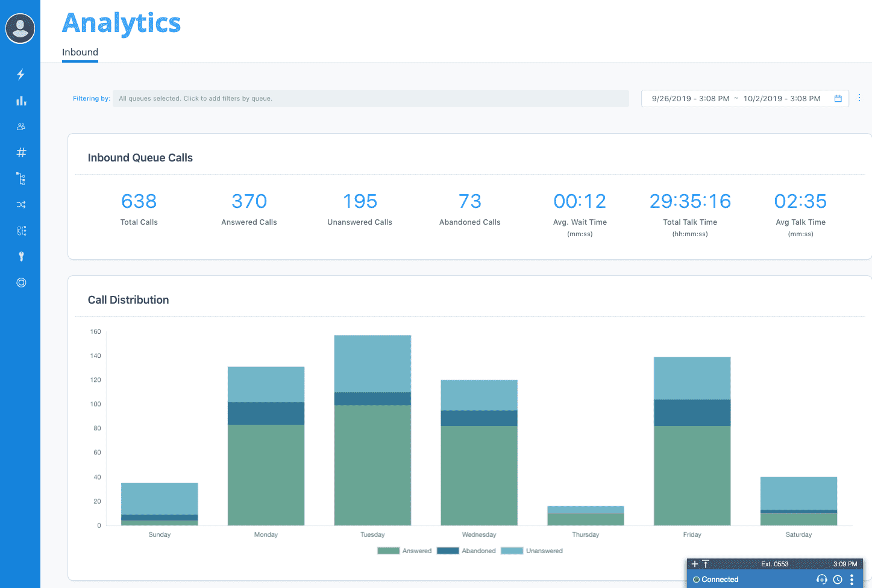Open the bar chart analytics icon
Image resolution: width=872 pixels, height=588 pixels.
[21, 101]
